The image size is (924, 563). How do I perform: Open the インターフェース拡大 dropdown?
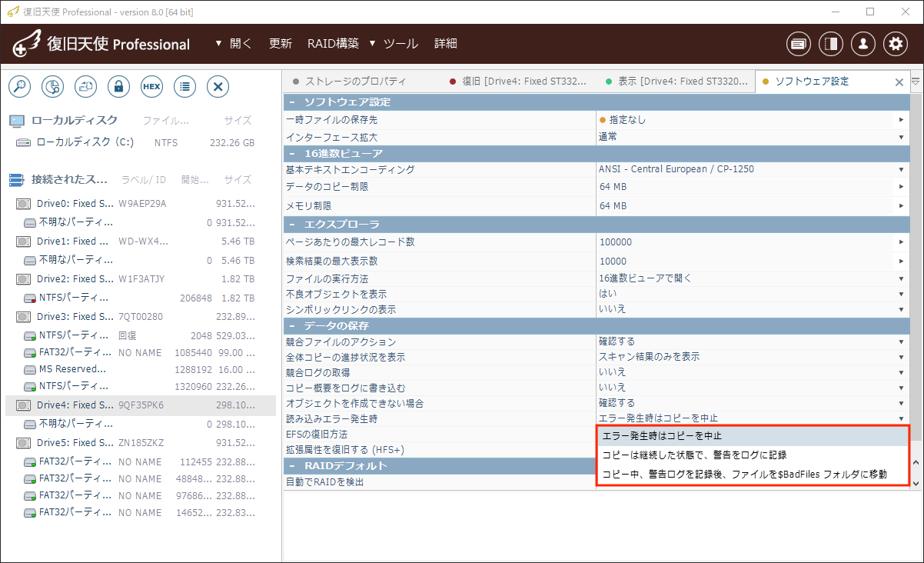click(x=901, y=137)
